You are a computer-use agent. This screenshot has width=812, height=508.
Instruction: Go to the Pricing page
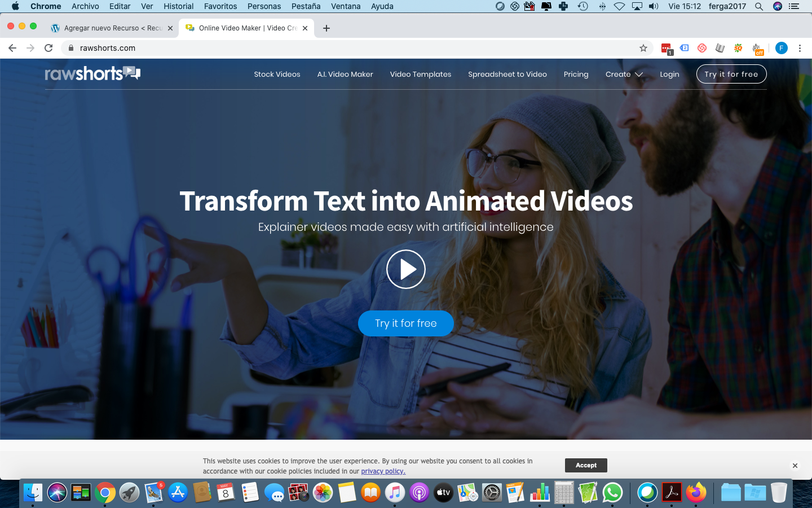click(576, 75)
